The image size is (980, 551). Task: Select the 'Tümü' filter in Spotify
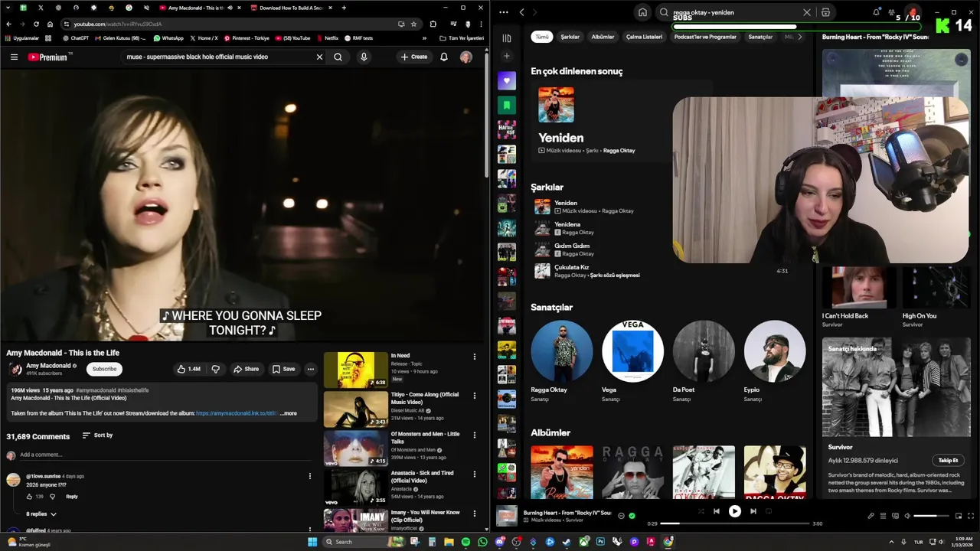(542, 37)
